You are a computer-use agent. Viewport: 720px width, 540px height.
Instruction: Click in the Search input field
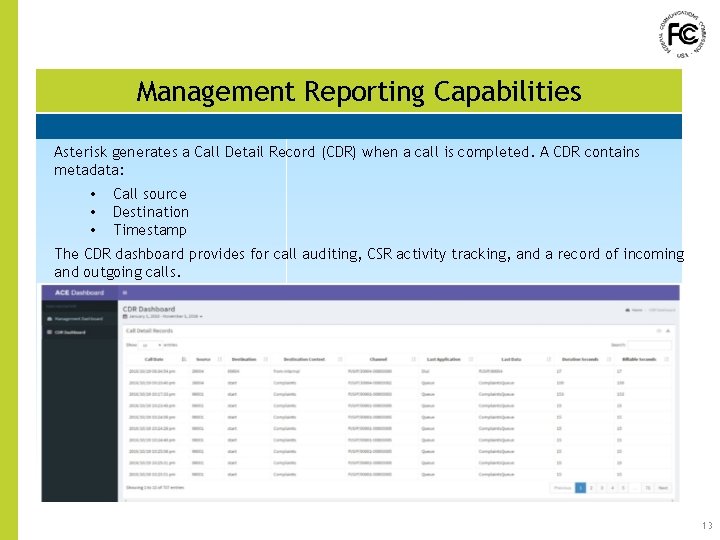(x=649, y=345)
